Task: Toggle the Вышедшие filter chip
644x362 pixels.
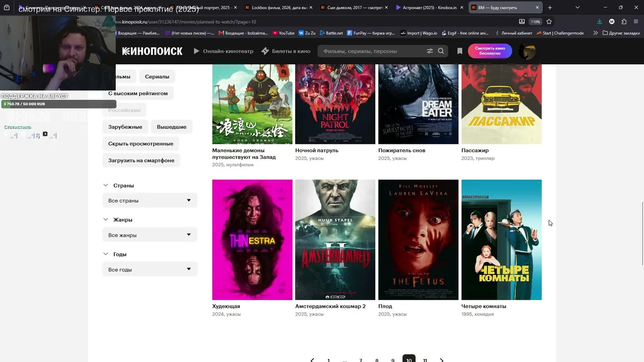Action: 172,127
